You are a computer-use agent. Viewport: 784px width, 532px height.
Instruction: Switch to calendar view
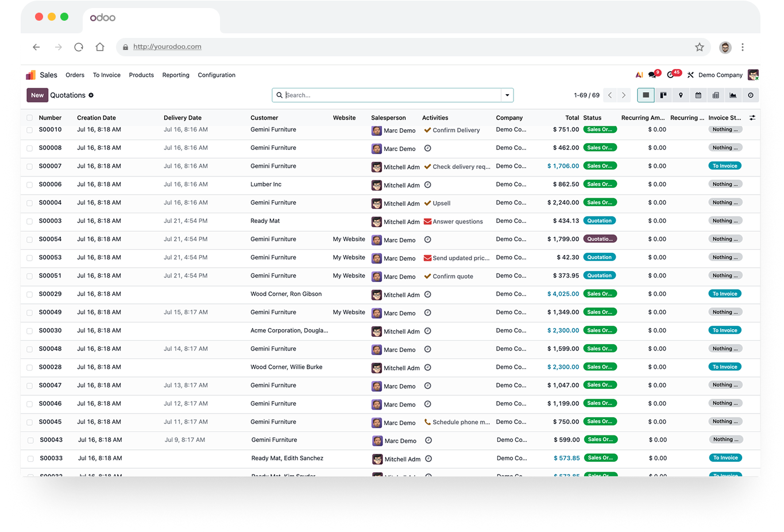point(698,95)
